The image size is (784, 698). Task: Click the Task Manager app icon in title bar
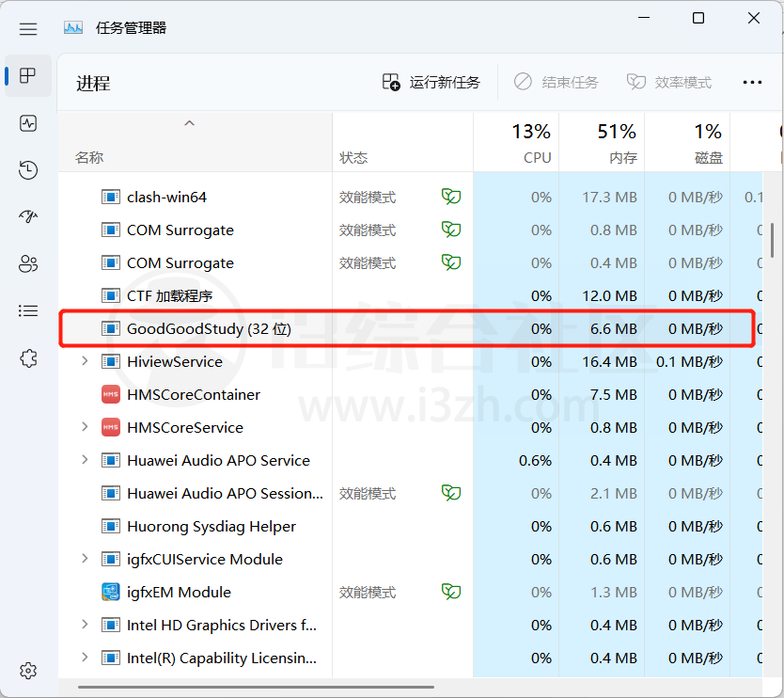tap(73, 27)
